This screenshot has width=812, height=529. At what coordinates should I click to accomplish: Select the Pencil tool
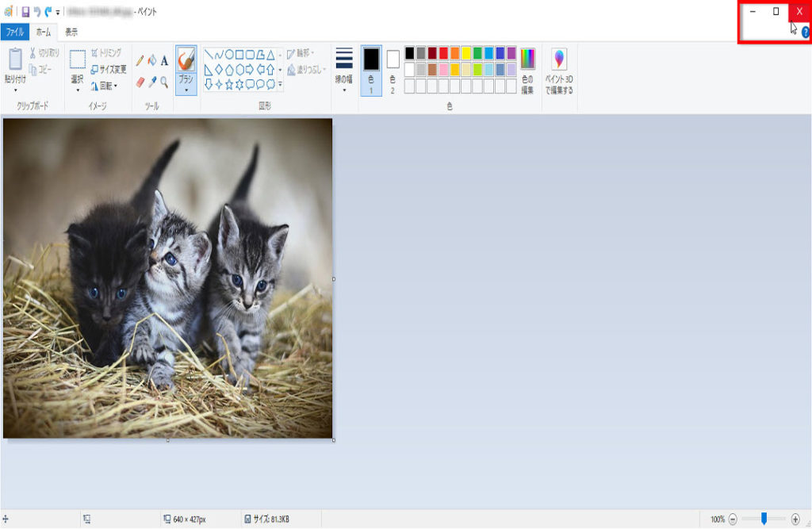[140, 60]
